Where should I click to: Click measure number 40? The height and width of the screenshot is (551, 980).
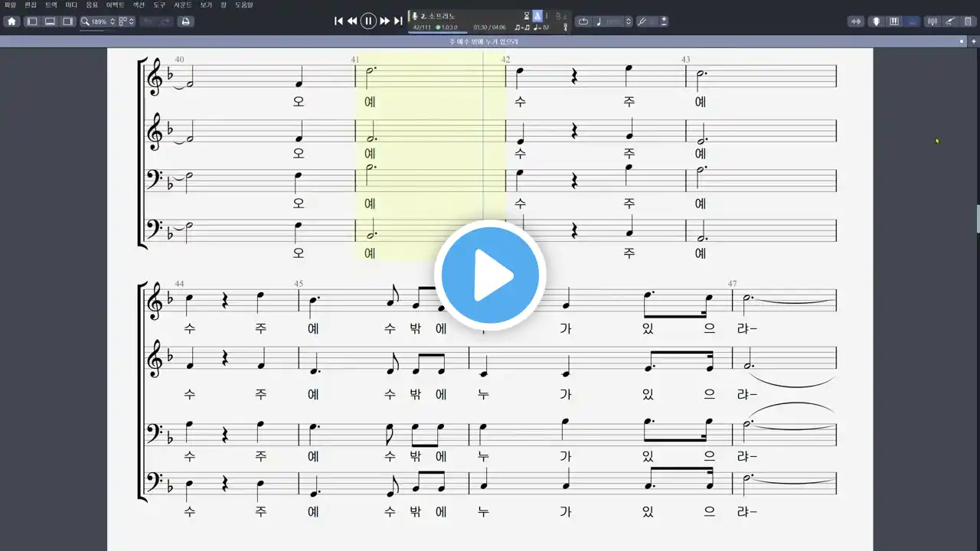pos(179,59)
